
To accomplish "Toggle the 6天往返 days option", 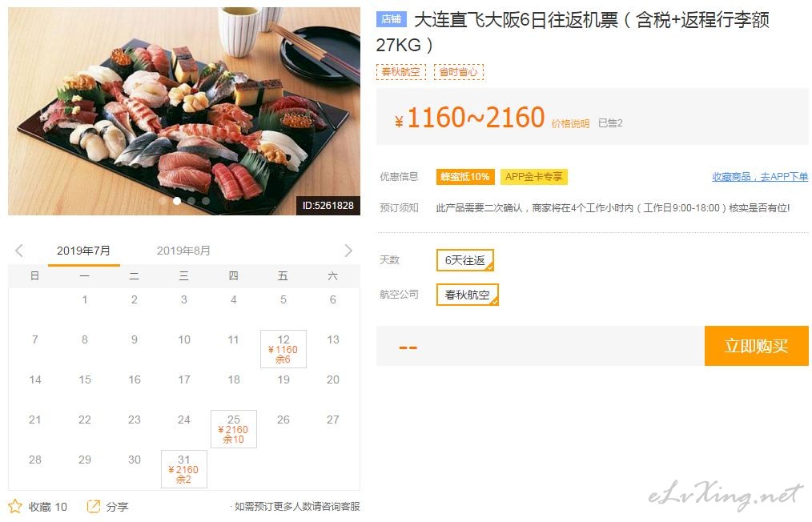I will 465,260.
